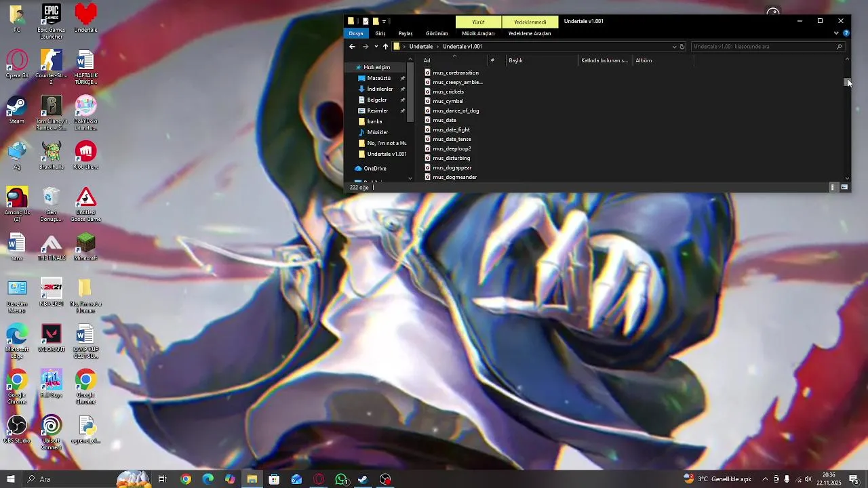
Task: Select Tom Clancy's Rainbow Six desktop icon
Action: point(51,113)
